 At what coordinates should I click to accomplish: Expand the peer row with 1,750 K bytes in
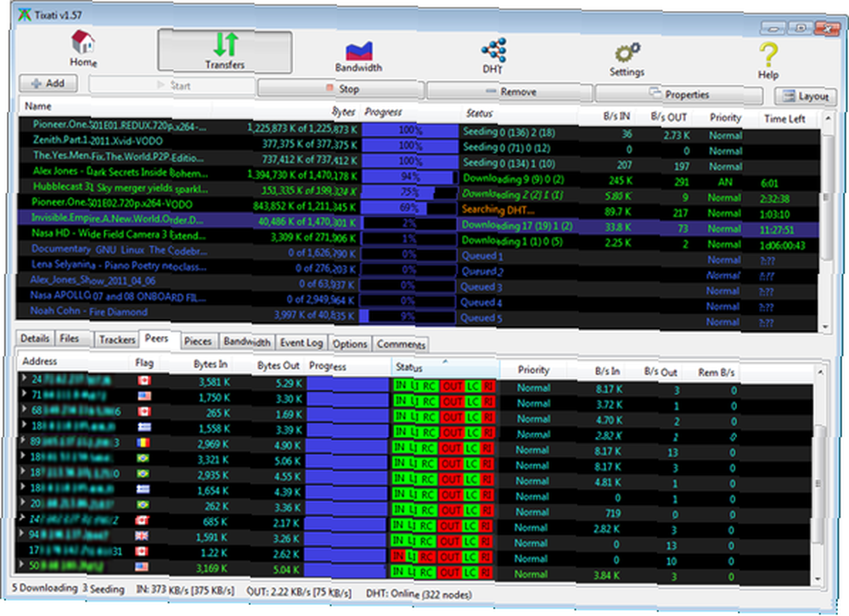point(25,393)
